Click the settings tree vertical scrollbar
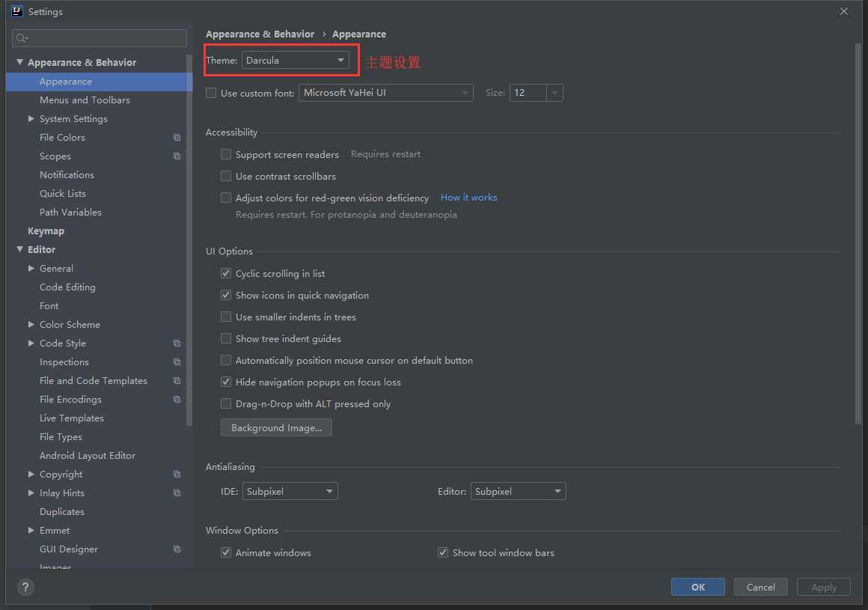868x610 pixels. tap(189, 241)
